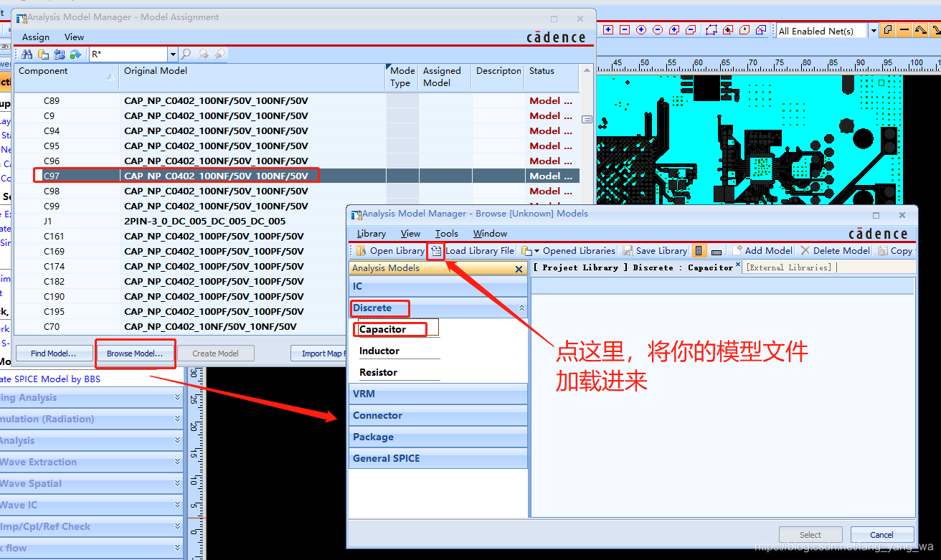Expand the General SPICE category
This screenshot has height=560, width=941.
pos(438,458)
